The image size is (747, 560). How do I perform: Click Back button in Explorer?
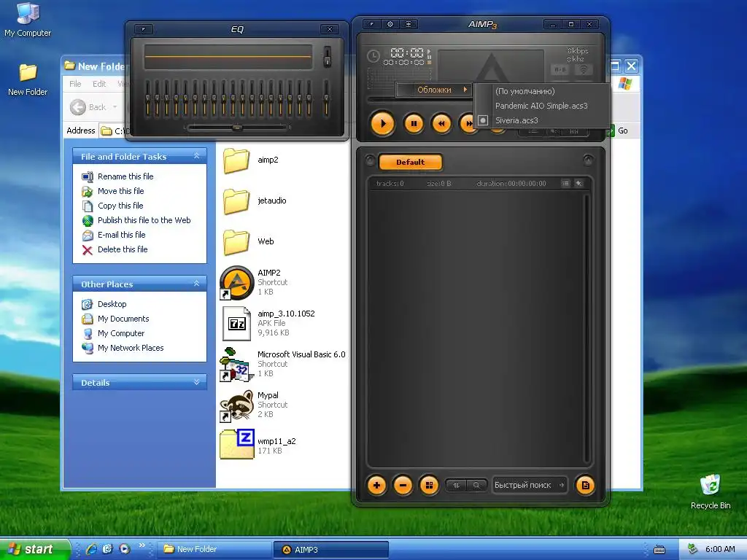[x=88, y=107]
